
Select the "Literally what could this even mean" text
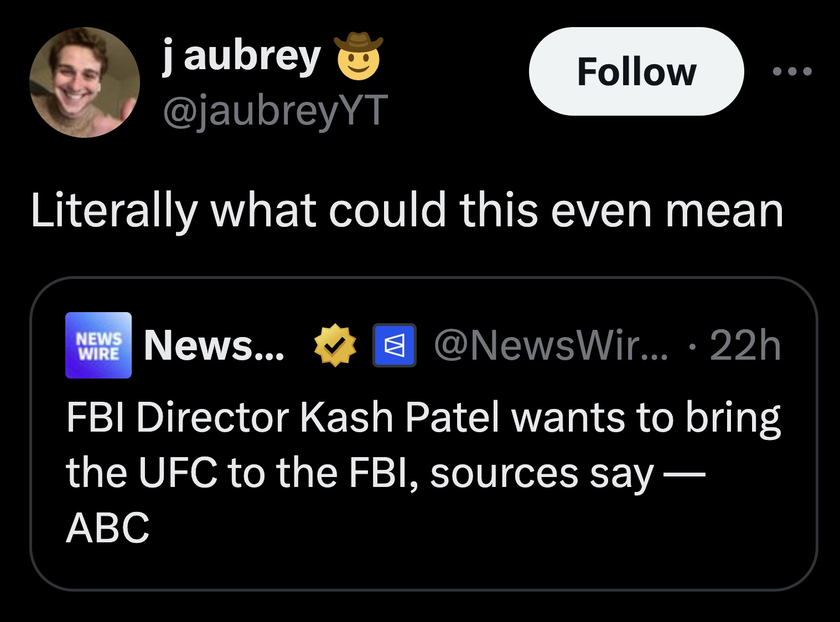pos(407,211)
